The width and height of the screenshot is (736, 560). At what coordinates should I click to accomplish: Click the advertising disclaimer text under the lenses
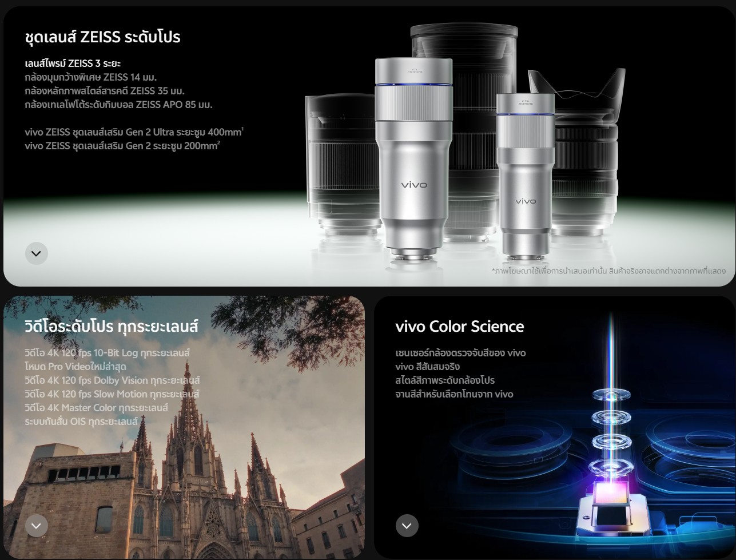pos(608,271)
